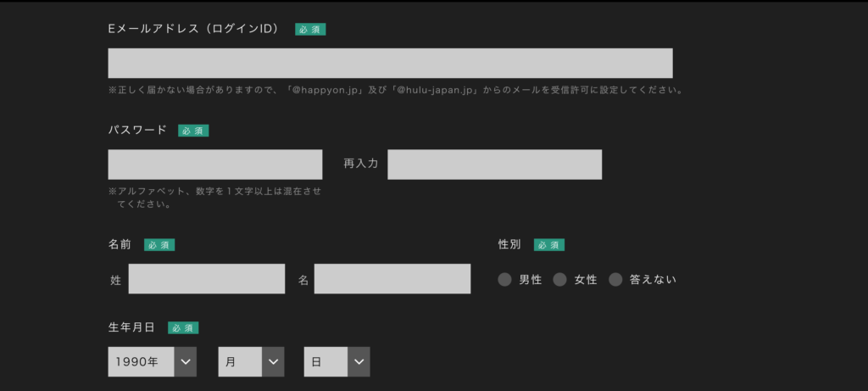
Task: Open the 1990年 birth year dropdown
Action: click(x=153, y=361)
